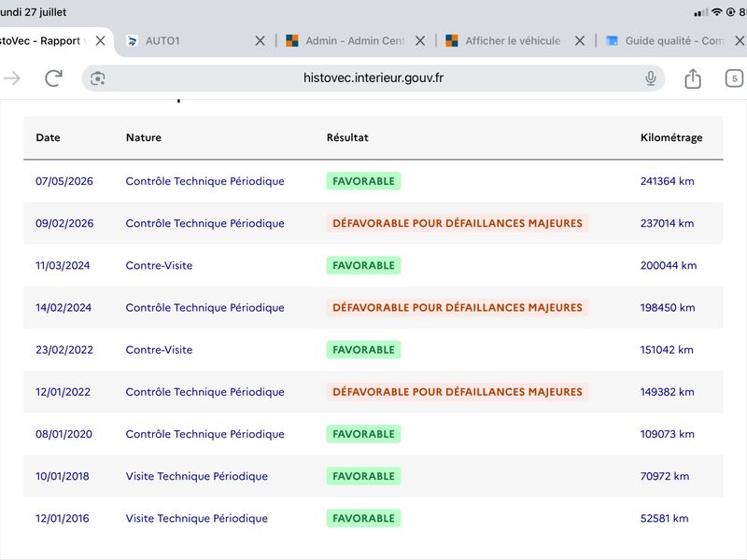Click the mileage 241364 km
The height and width of the screenshot is (560, 747).
pyautogui.click(x=667, y=181)
